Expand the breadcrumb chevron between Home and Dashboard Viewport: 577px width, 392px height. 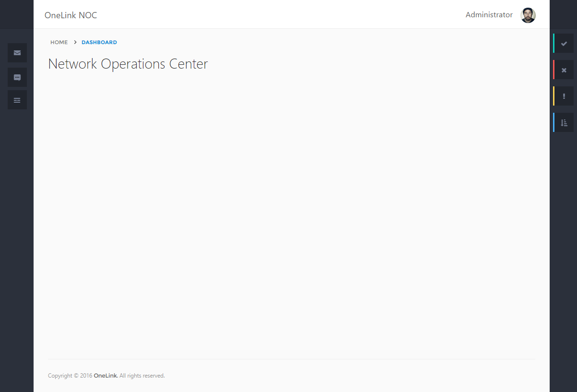click(x=75, y=42)
